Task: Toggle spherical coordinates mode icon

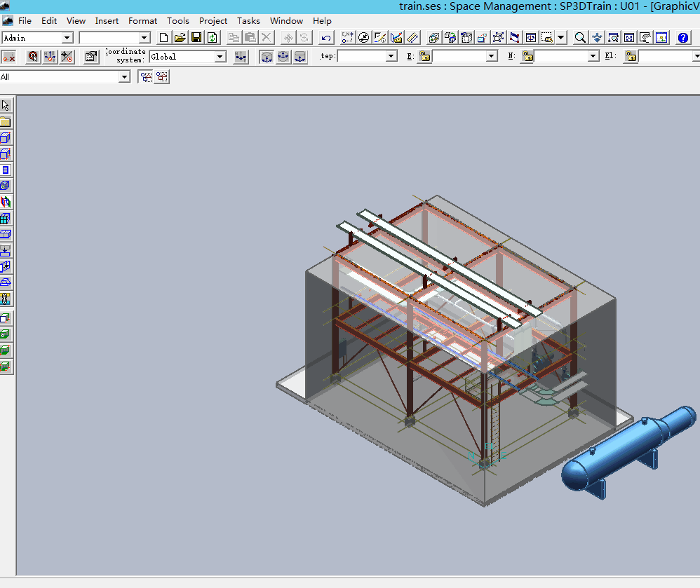Action: point(283,57)
